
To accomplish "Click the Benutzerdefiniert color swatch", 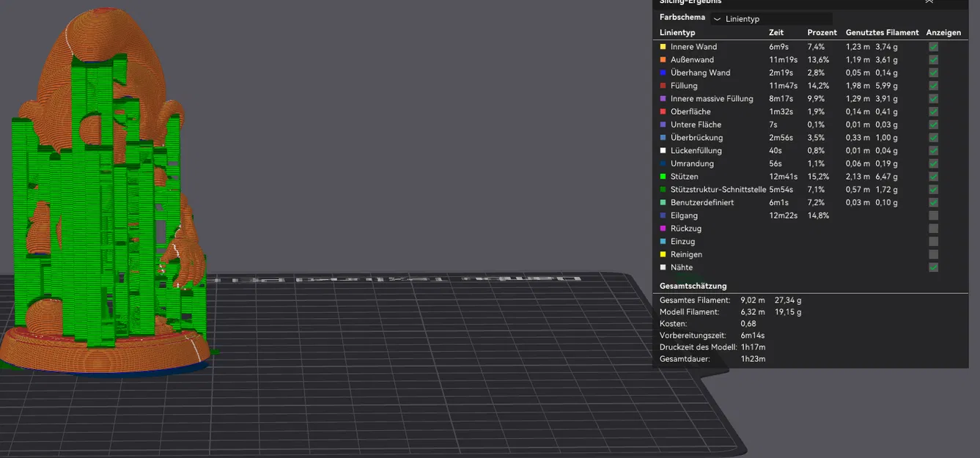I will pos(663,202).
